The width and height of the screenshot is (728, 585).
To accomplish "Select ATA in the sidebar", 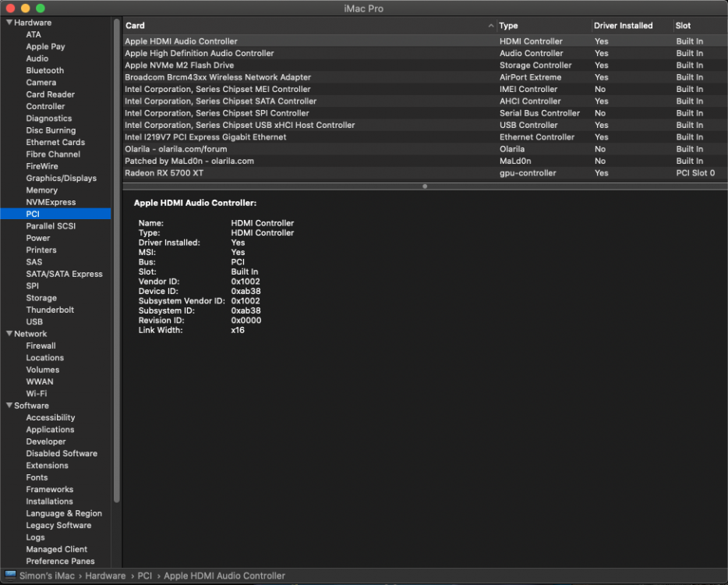I will (34, 34).
